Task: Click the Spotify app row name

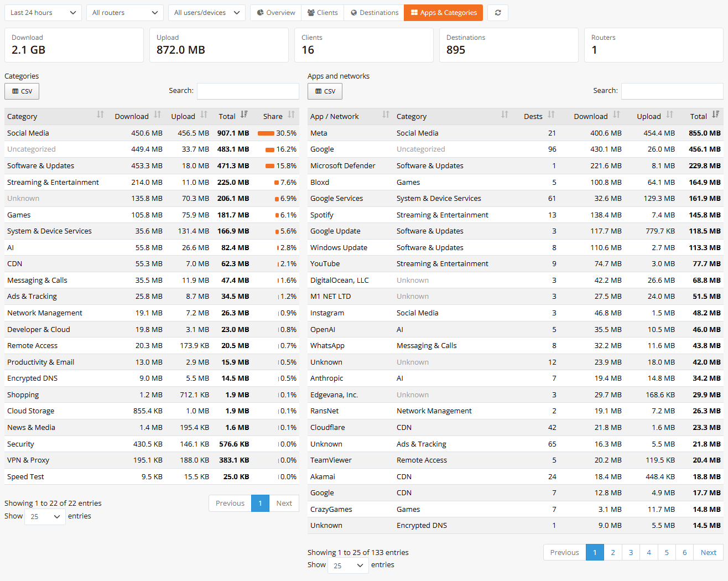Action: click(322, 215)
